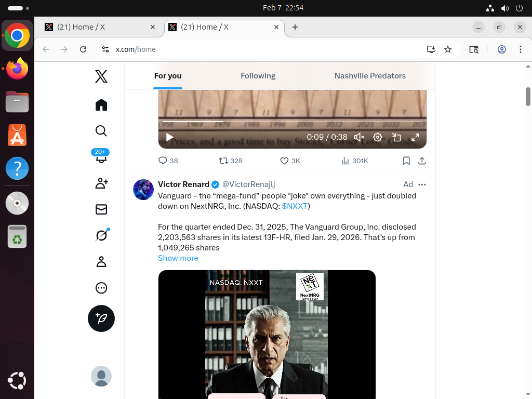532x399 pixels.
Task: Share the video post
Action: (422, 161)
